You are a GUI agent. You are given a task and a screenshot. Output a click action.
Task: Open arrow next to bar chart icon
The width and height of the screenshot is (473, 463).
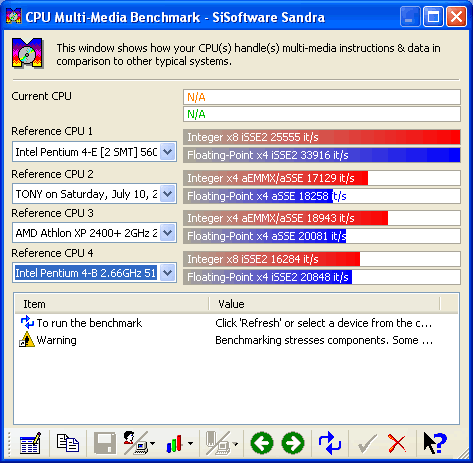(x=190, y=443)
